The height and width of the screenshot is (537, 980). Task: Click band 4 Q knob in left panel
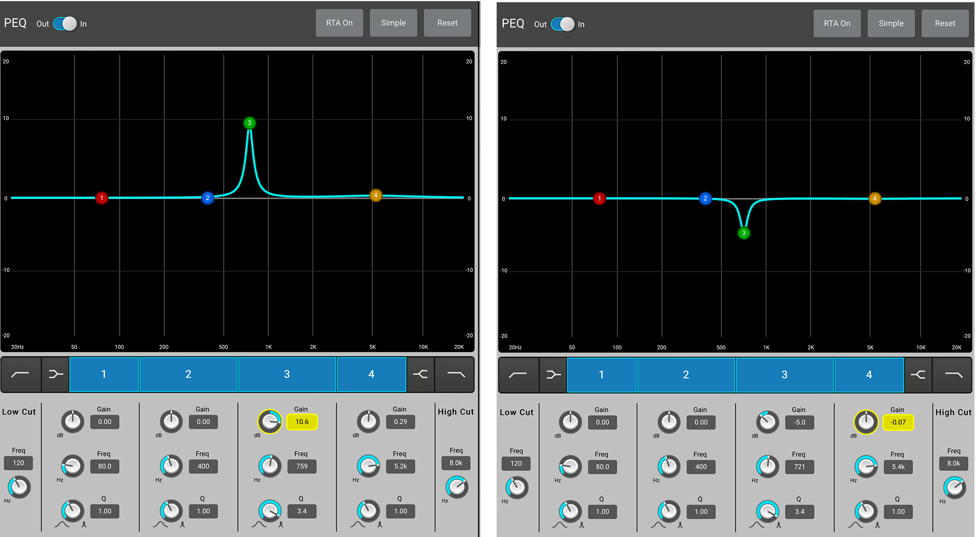(x=368, y=511)
